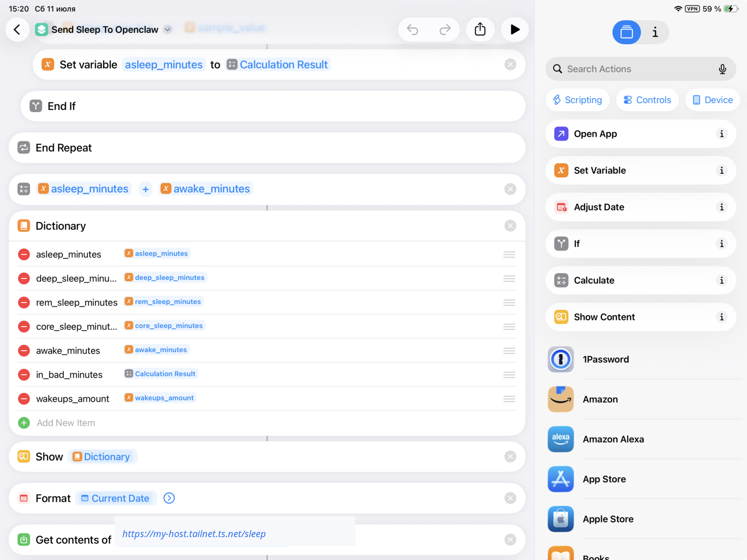Image resolution: width=747 pixels, height=560 pixels.
Task: Add the Adjust Date action
Action: [641, 207]
